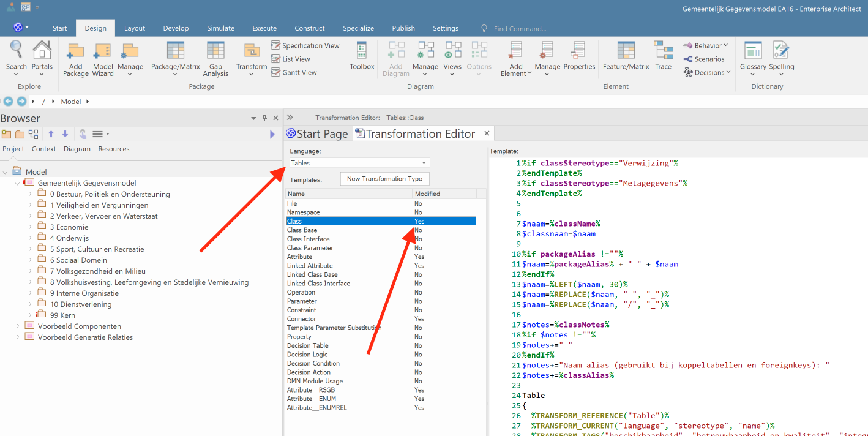Open Specification View
868x436 pixels.
305,46
